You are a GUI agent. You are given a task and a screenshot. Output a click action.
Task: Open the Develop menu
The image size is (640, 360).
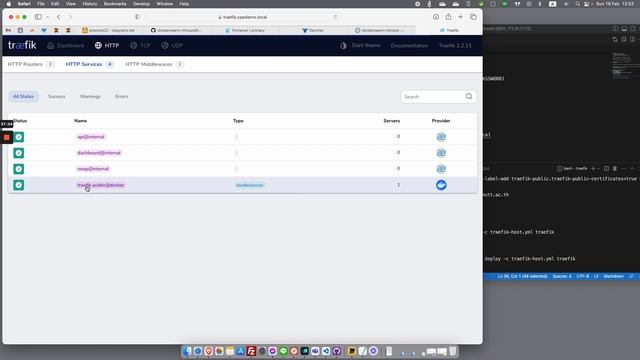[x=141, y=4]
